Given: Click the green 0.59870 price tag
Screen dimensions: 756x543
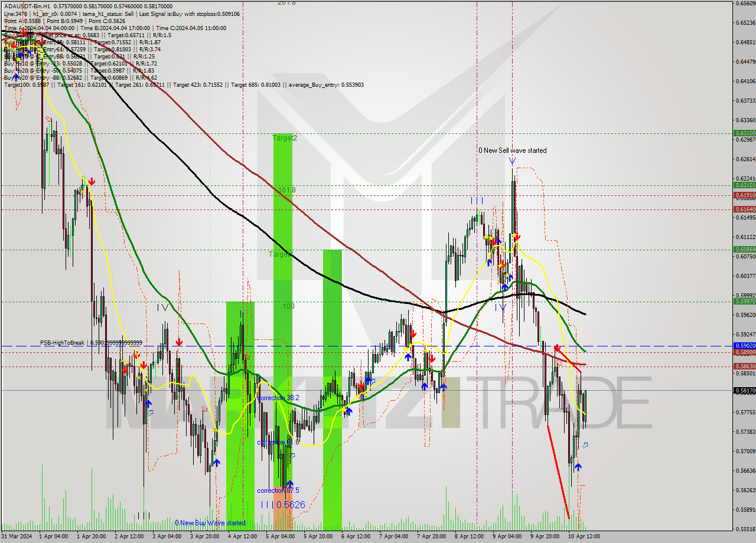Looking at the screenshot, I should tap(744, 301).
